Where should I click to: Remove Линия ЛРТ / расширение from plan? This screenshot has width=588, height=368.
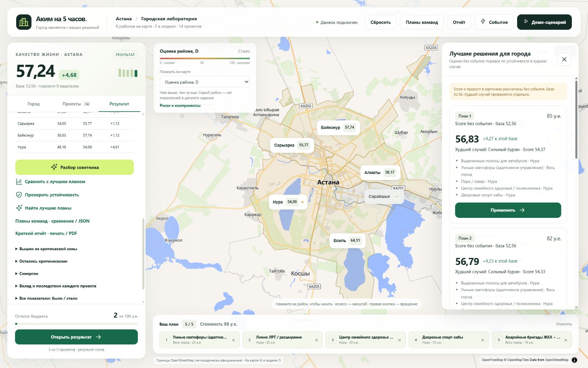(x=316, y=340)
